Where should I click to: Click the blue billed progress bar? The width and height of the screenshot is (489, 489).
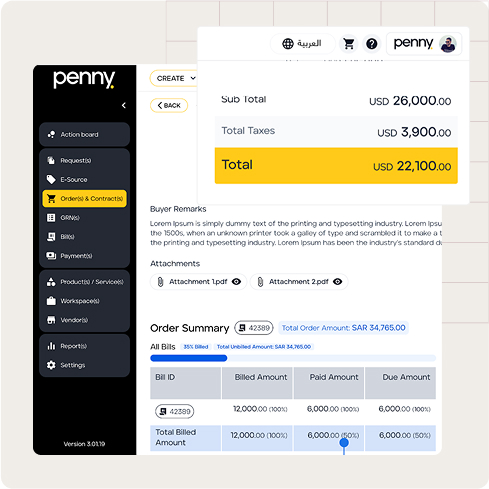(189, 358)
